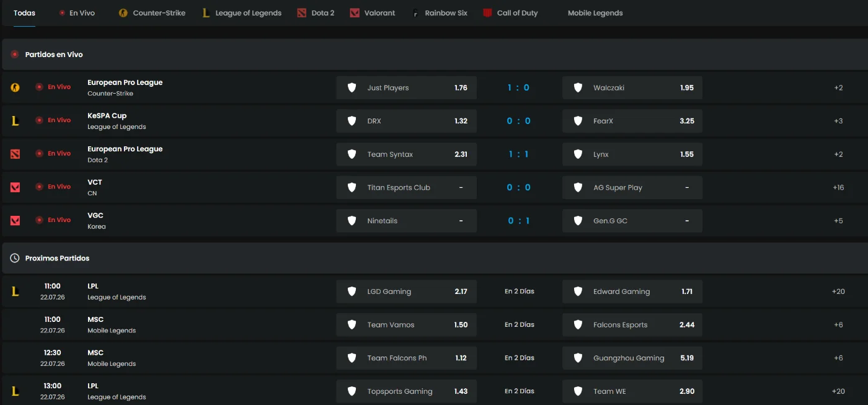The width and height of the screenshot is (868, 405).
Task: Bet on Just Players at 1.76
Action: (407, 88)
